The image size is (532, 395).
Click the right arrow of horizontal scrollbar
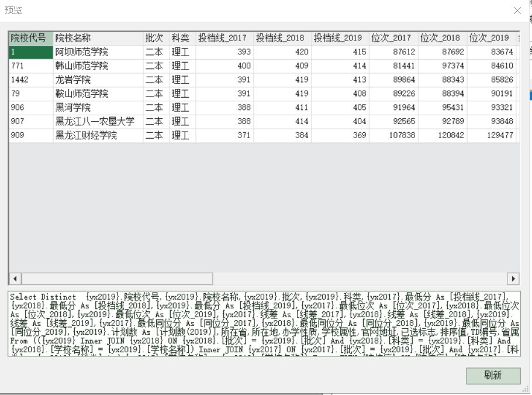click(513, 279)
